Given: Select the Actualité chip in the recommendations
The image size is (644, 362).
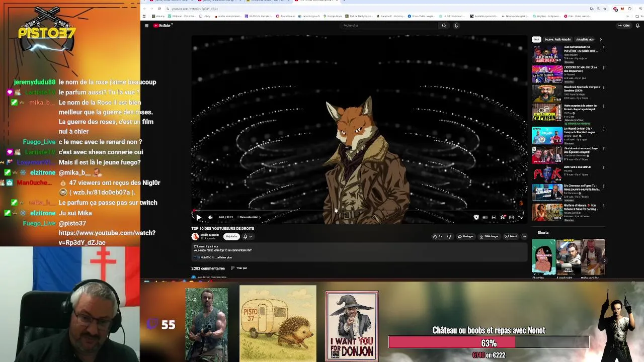Looking at the screenshot, I should pos(585,39).
